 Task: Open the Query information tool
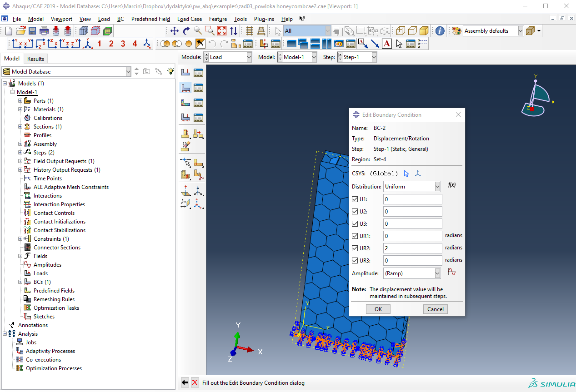pos(440,31)
